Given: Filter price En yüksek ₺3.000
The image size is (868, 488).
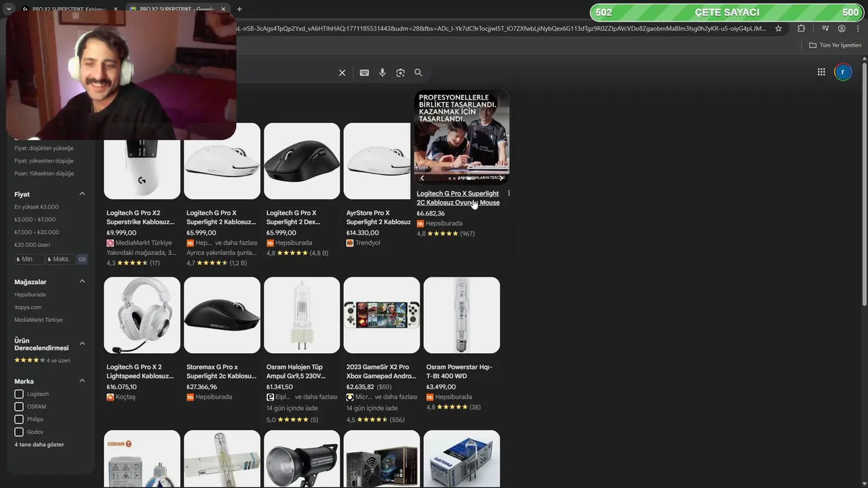Looking at the screenshot, I should 37,207.
